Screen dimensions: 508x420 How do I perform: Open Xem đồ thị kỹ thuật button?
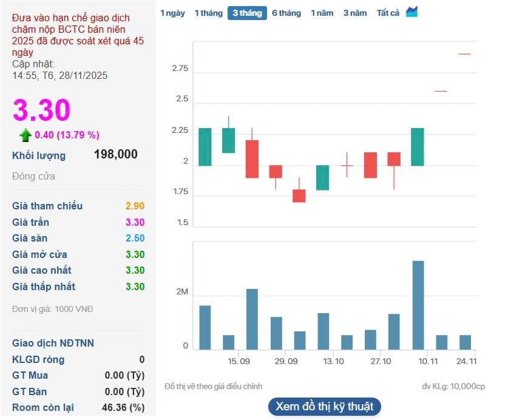coord(324,406)
